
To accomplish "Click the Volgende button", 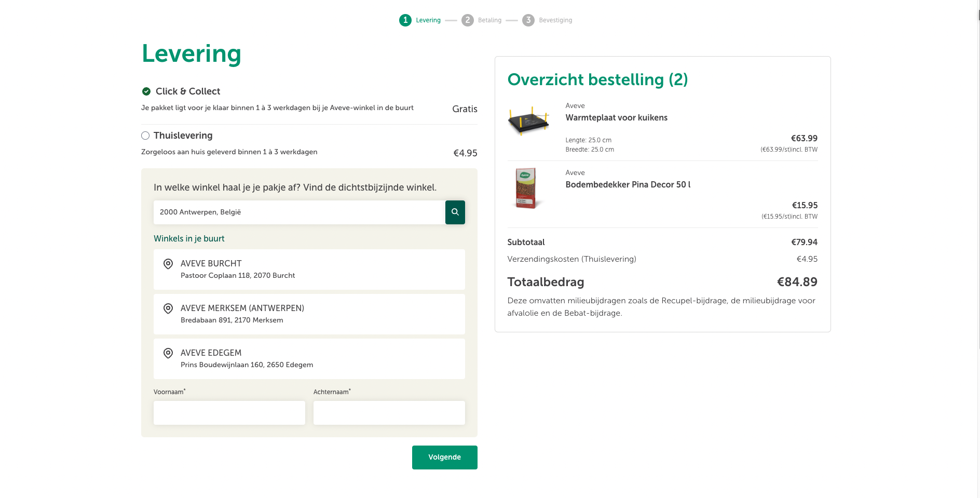I will pos(445,457).
